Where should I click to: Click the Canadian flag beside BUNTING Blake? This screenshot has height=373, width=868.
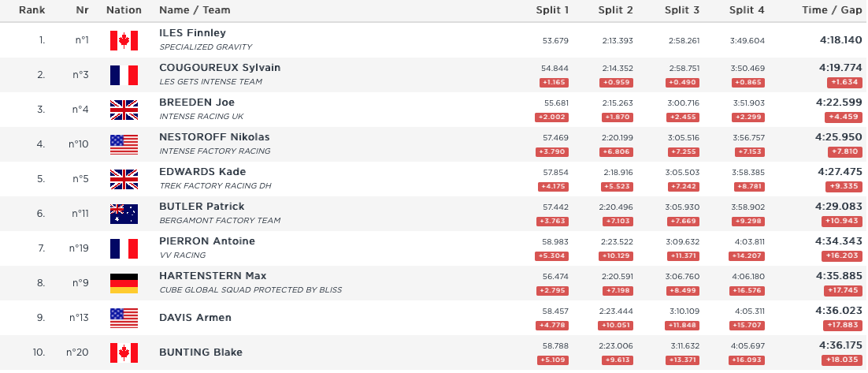[124, 352]
